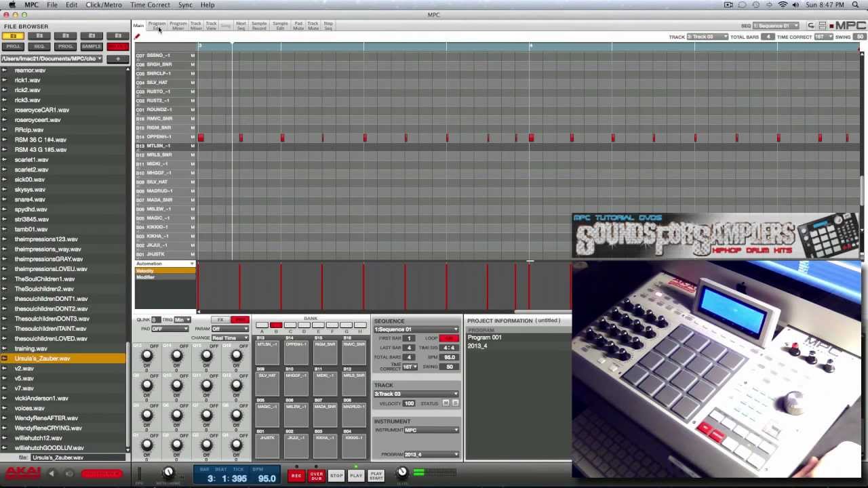This screenshot has height=488, width=868.
Task: Click the first yellow folder shortcut icon
Action: click(14, 36)
